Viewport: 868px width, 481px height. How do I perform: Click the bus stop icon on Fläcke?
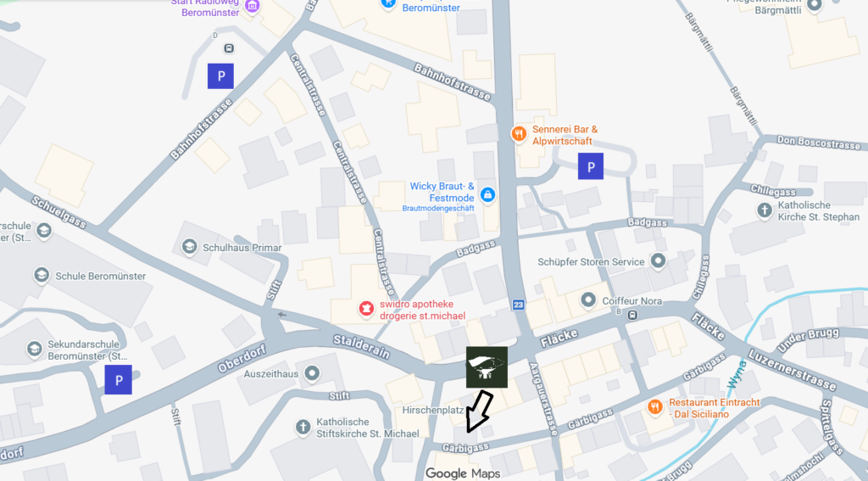pyautogui.click(x=632, y=316)
